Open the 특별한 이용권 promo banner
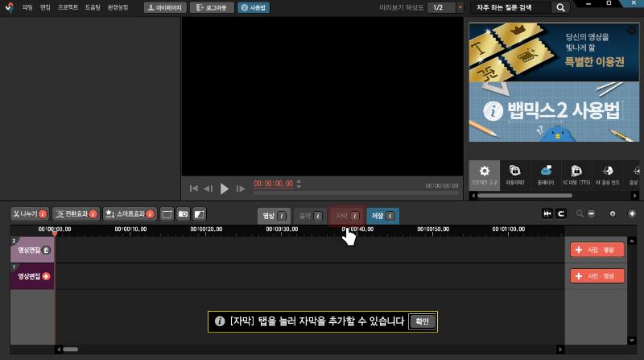The image size is (644, 360). click(554, 52)
